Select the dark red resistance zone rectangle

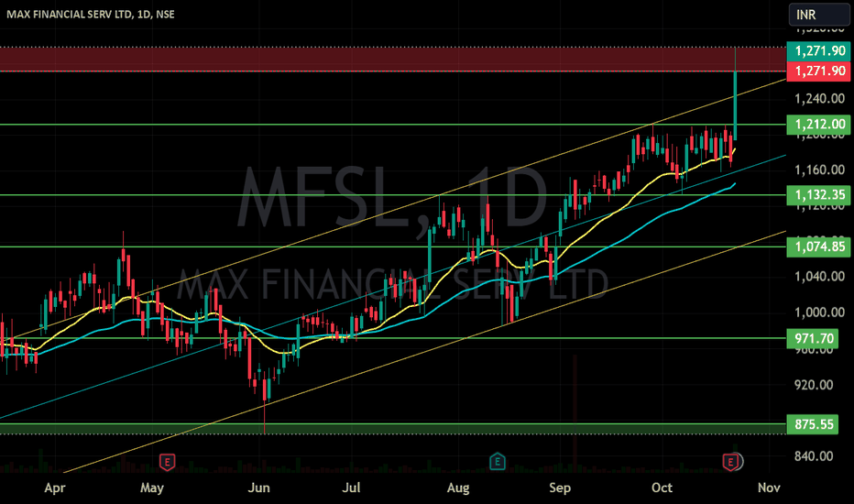pyautogui.click(x=392, y=60)
